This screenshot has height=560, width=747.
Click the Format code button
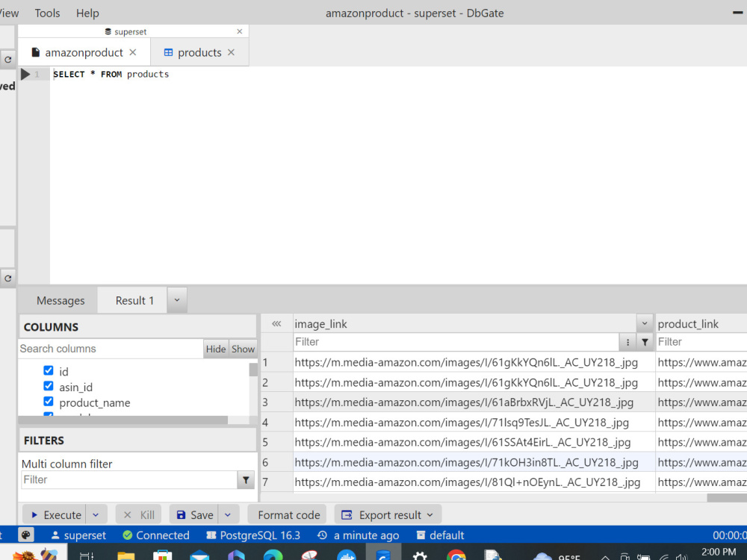pyautogui.click(x=288, y=514)
